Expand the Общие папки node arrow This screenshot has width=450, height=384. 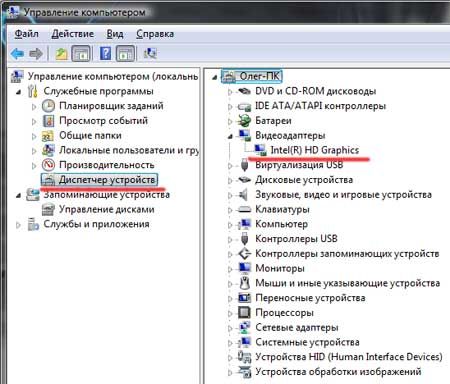(34, 136)
